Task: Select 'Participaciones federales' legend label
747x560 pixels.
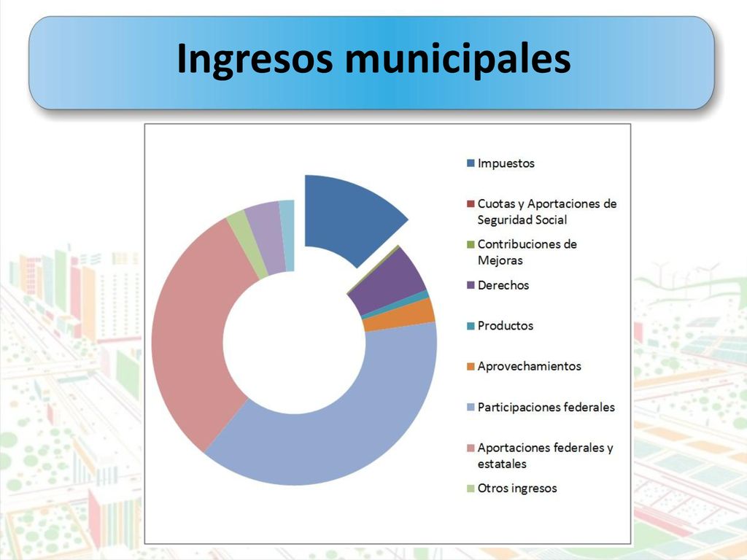Action: coord(546,407)
